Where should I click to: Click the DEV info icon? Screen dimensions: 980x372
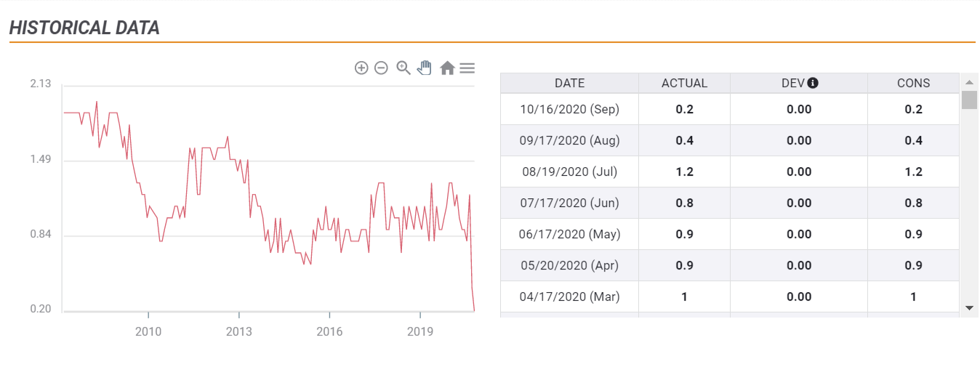(813, 83)
